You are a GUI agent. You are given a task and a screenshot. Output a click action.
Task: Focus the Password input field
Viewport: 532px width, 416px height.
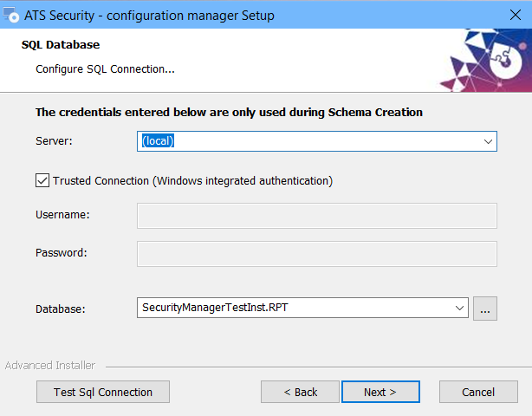click(317, 254)
